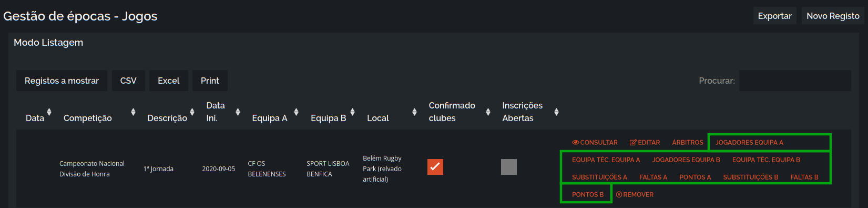Export table as CSV

pos(128,81)
